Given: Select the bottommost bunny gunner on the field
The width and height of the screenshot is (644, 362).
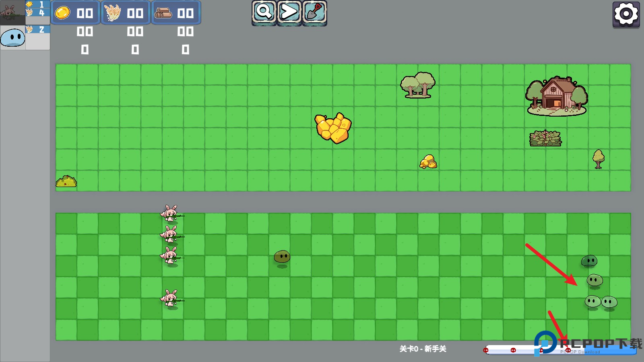Looking at the screenshot, I should tap(170, 299).
